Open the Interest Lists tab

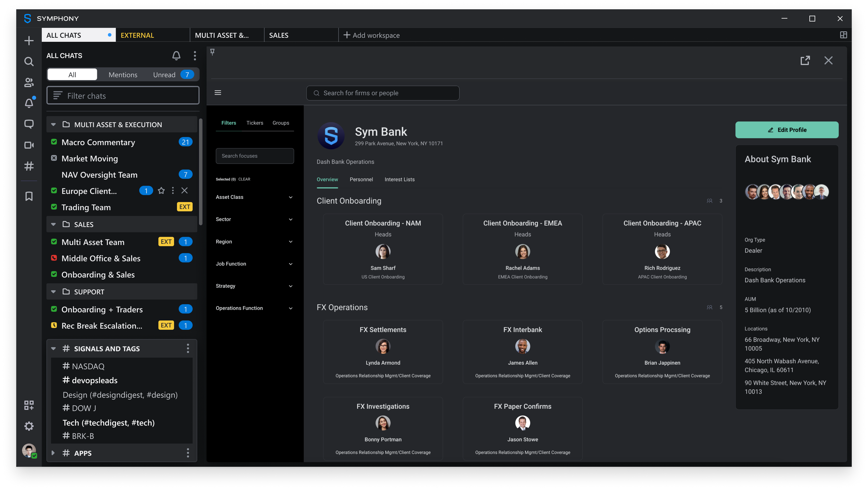[399, 179]
